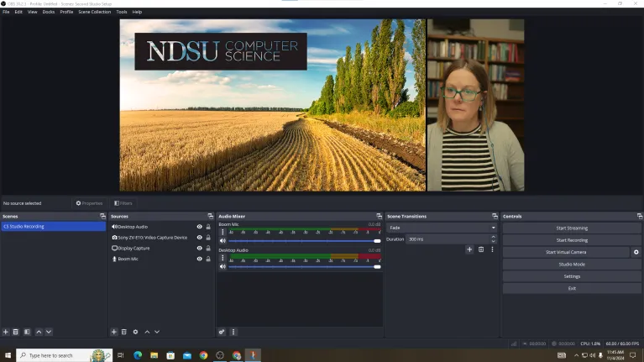The width and height of the screenshot is (644, 362).
Task: Open Virtual Camera configuration gear
Action: coord(636,252)
